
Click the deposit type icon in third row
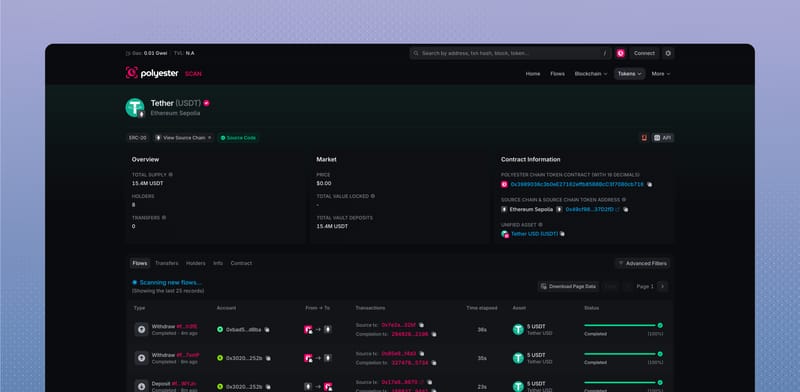[141, 386]
